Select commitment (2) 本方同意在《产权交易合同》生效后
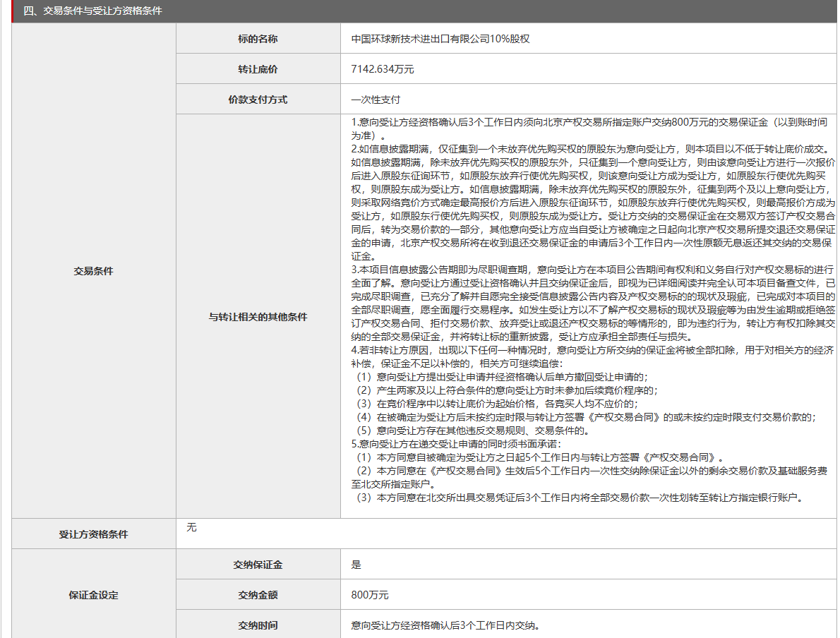 [589, 477]
